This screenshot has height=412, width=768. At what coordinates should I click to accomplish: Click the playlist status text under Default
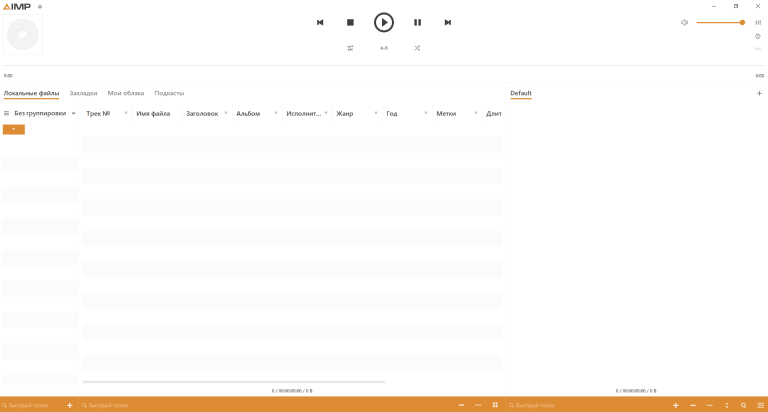coord(636,391)
